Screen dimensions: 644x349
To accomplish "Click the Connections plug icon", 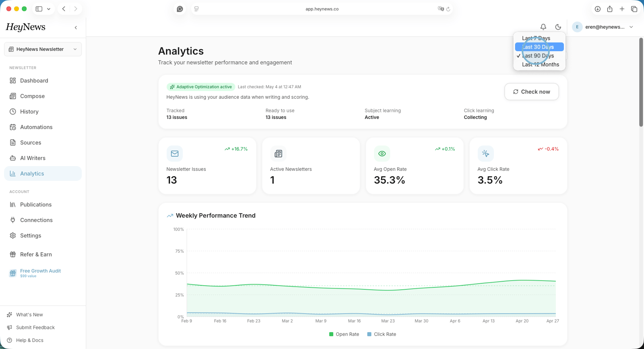I will [13, 220].
